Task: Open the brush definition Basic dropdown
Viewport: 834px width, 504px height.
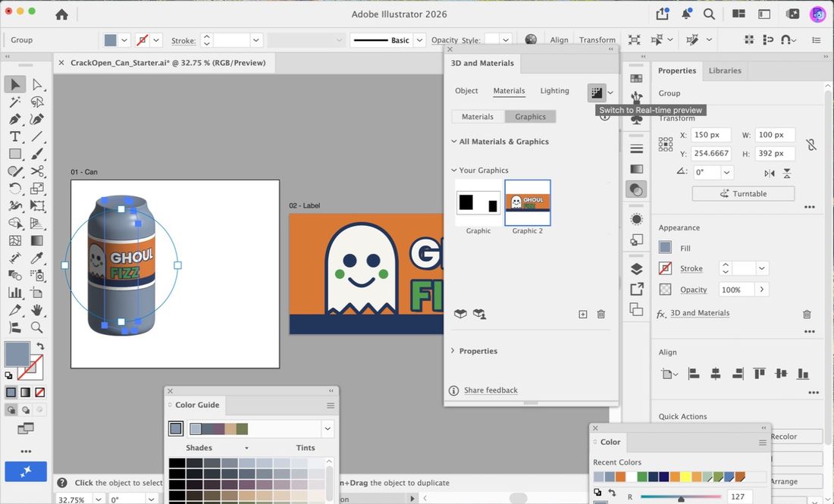Action: (420, 40)
